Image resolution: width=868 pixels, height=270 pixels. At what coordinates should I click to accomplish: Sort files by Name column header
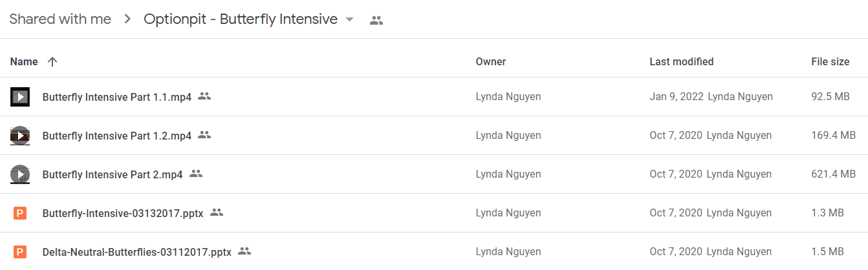tap(24, 62)
